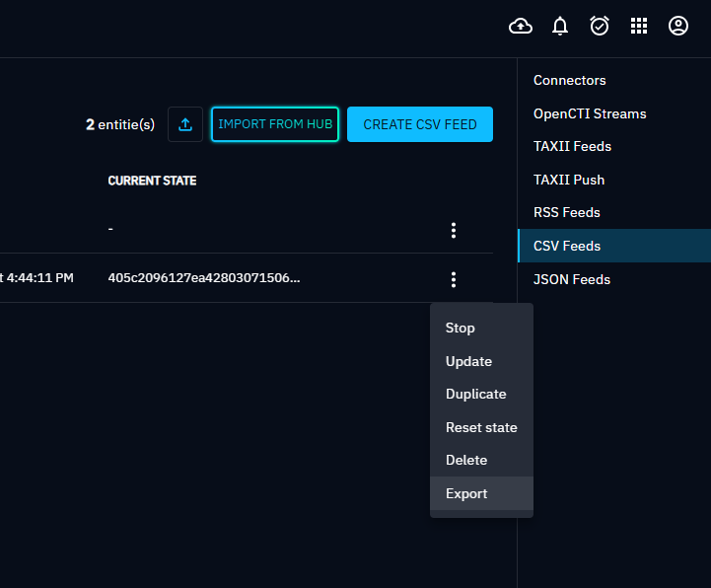Click the import file upload icon button
Viewport: 711px width, 588px height.
point(185,124)
